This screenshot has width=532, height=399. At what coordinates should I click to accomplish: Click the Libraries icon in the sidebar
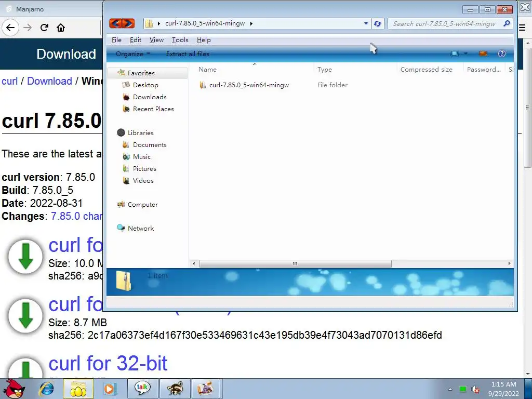pos(121,132)
